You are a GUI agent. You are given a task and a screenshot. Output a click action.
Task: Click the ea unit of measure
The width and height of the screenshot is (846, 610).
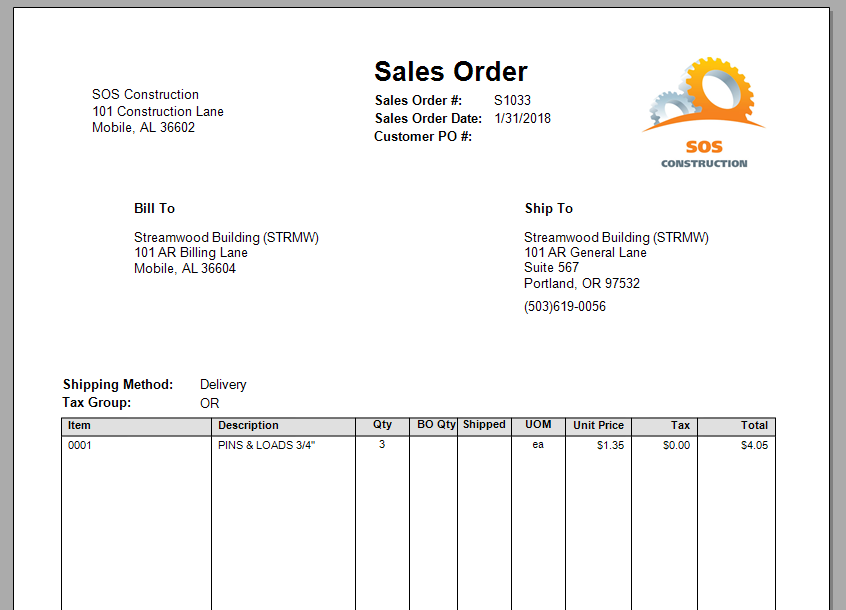(x=538, y=445)
